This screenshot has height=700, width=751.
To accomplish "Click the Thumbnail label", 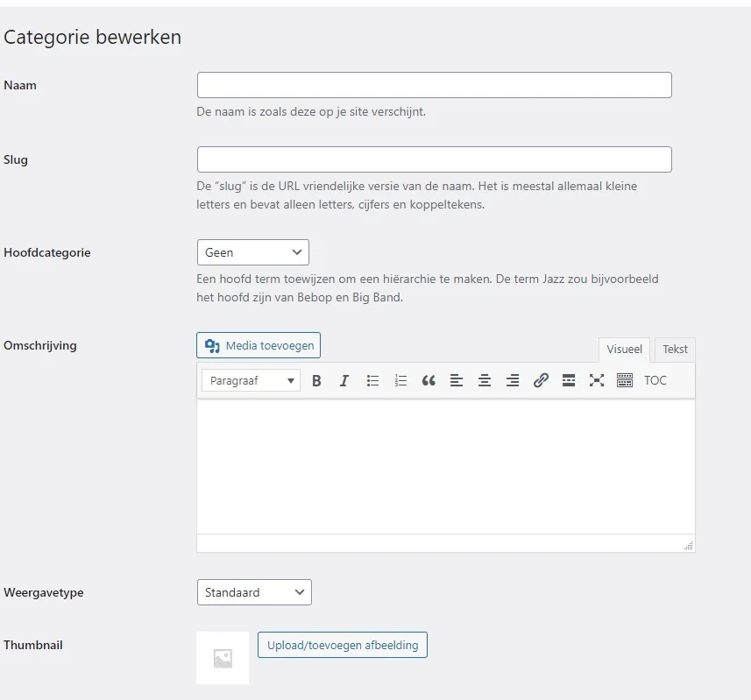I will [33, 645].
